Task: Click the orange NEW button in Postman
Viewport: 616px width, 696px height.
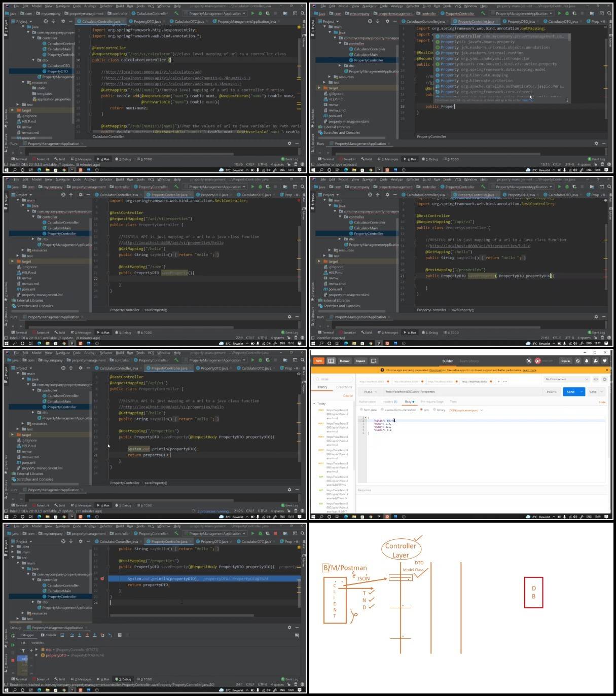Action: coord(319,361)
